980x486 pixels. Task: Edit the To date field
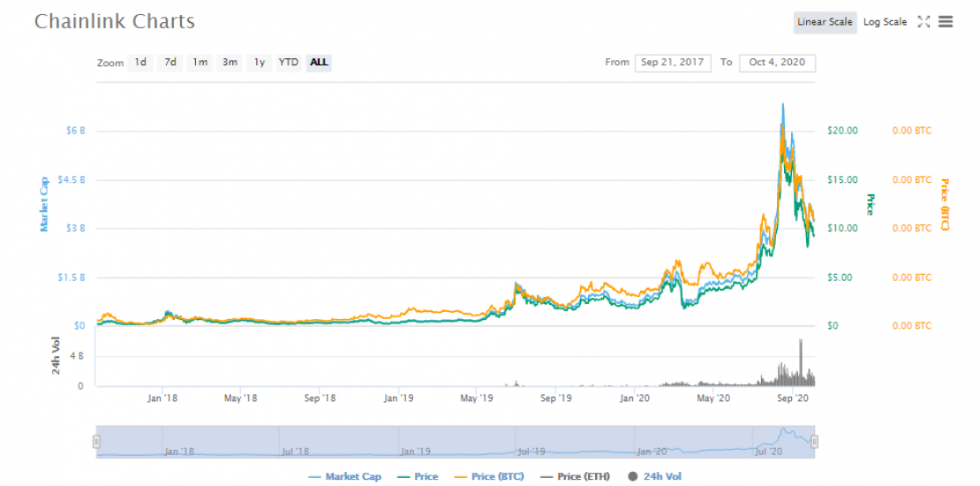[777, 63]
